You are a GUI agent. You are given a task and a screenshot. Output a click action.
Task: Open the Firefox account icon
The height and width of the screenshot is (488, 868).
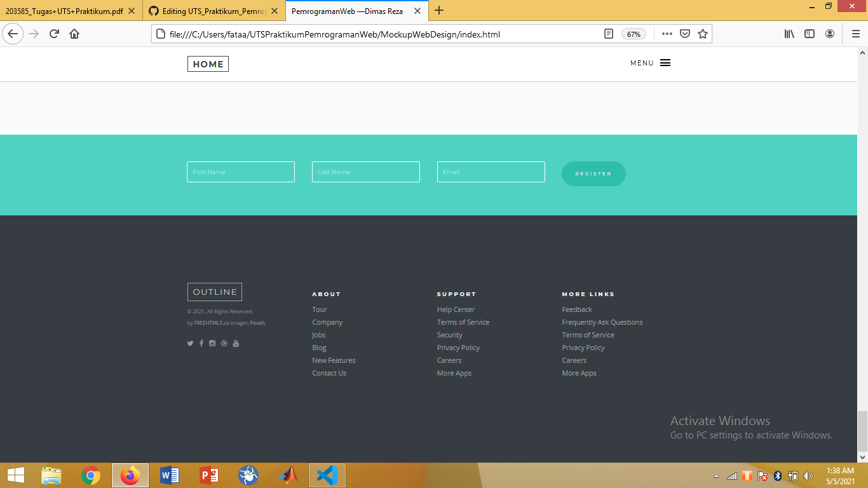coord(830,34)
